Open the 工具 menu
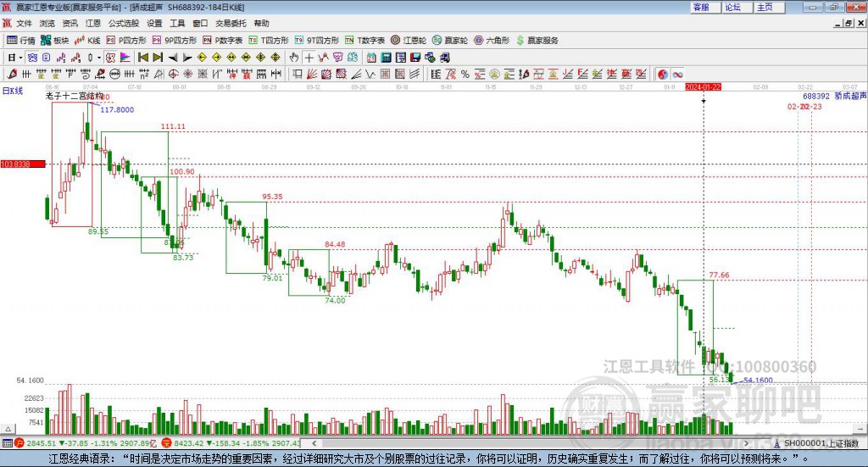The width and height of the screenshot is (868, 467). 177,23
